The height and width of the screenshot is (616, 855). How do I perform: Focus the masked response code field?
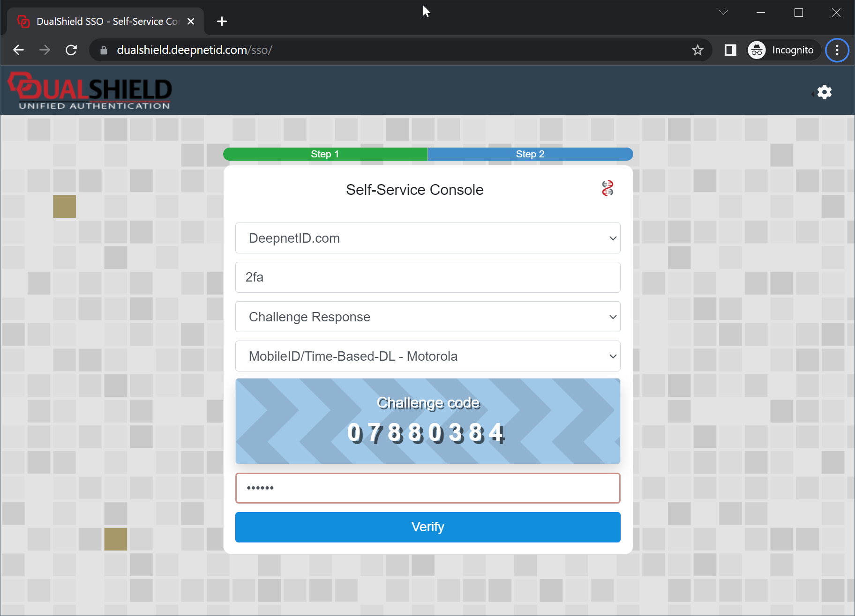(x=427, y=488)
